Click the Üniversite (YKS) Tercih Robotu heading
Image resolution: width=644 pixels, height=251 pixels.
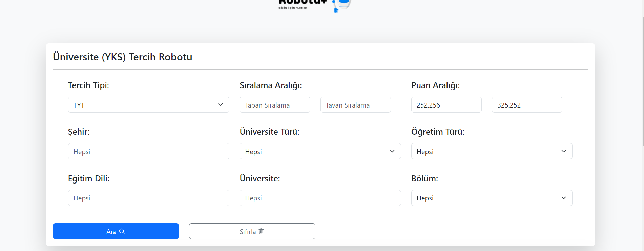coord(123,57)
